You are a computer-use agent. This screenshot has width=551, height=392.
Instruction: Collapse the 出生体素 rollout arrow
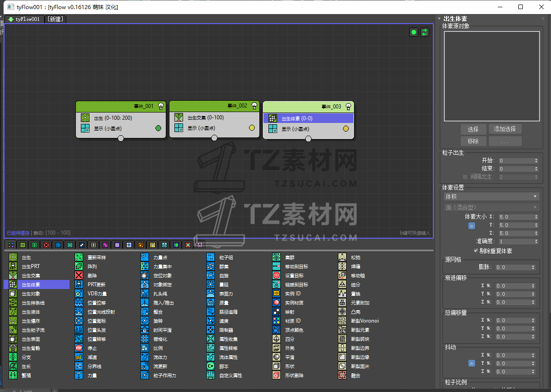click(439, 19)
